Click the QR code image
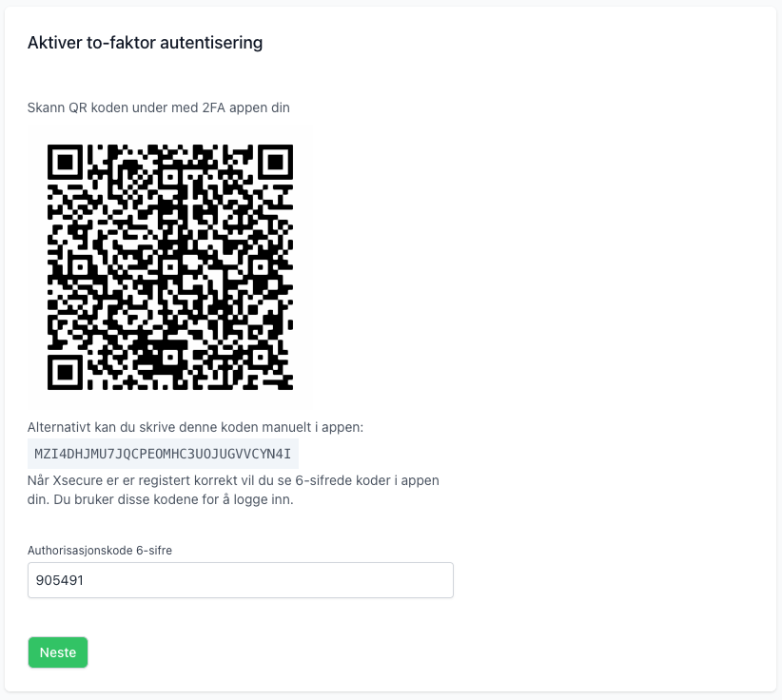The image size is (782, 700). 170,267
